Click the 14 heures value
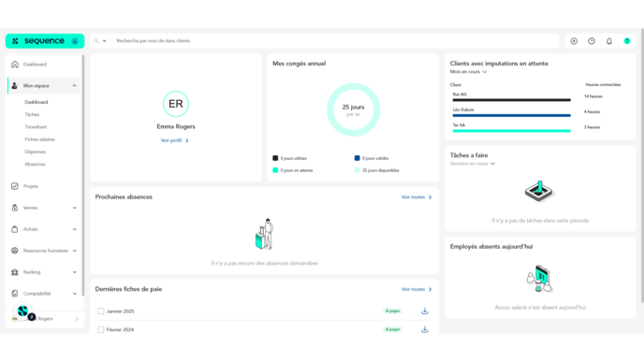The image size is (644, 362). [593, 96]
